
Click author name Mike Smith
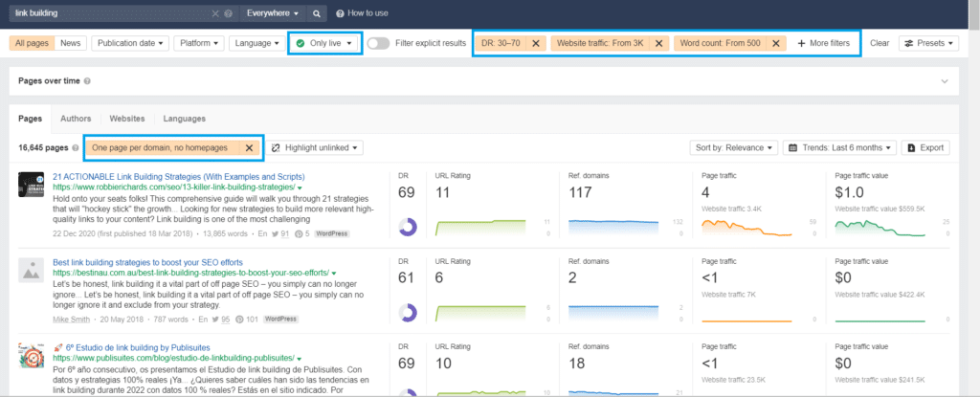click(72, 319)
